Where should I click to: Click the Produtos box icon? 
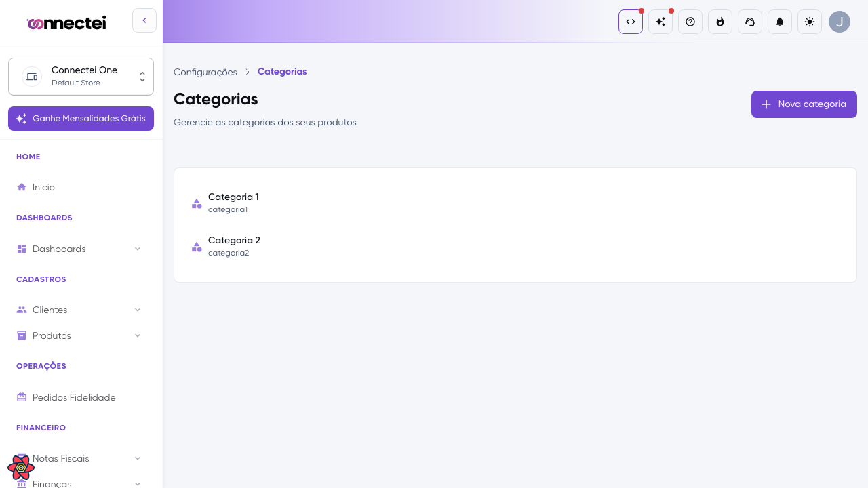point(22,335)
